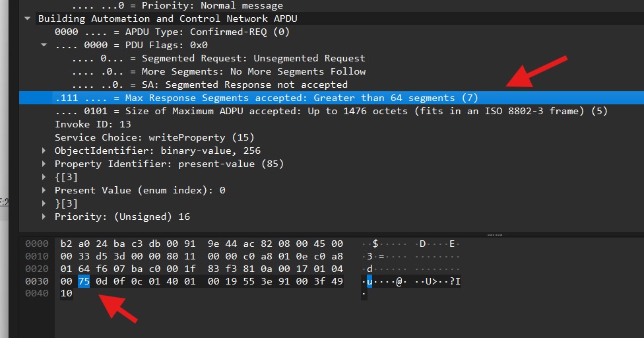Expand the opening {[3] tag node
The image size is (644, 338).
[x=44, y=177]
